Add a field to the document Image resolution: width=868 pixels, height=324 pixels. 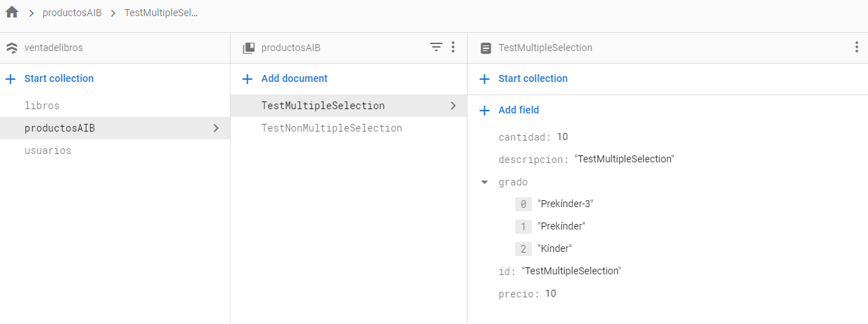tap(519, 110)
